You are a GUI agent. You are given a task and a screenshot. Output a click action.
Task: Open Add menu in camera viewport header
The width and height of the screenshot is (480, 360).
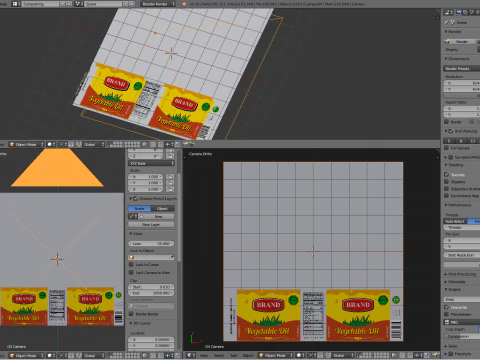pos(234,355)
